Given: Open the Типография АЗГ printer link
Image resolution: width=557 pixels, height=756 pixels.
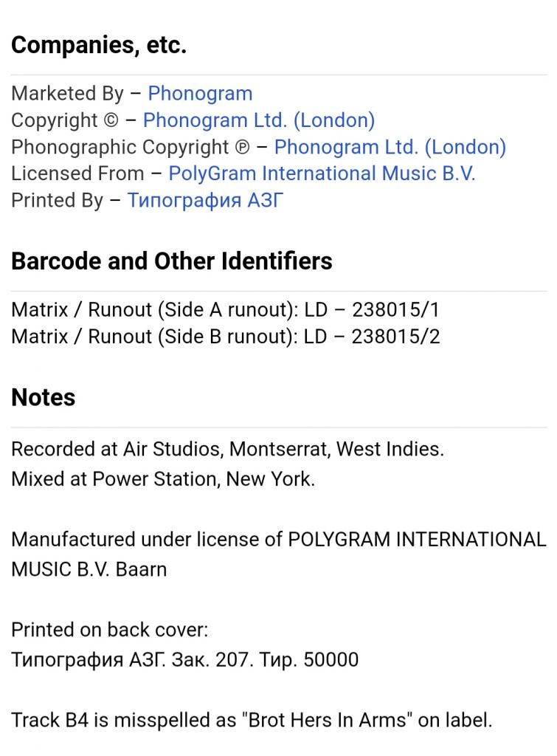Looking at the screenshot, I should pos(205,200).
